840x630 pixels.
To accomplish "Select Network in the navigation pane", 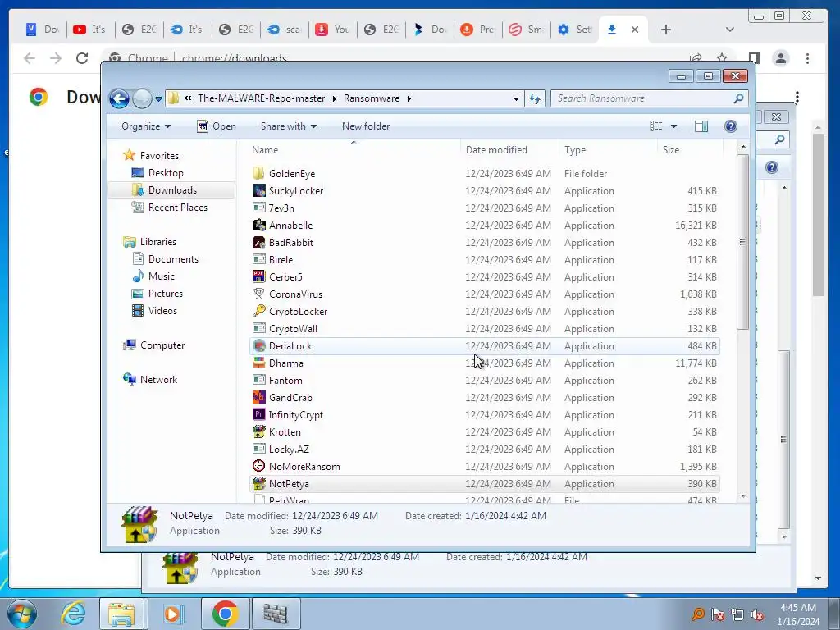I will tap(158, 380).
